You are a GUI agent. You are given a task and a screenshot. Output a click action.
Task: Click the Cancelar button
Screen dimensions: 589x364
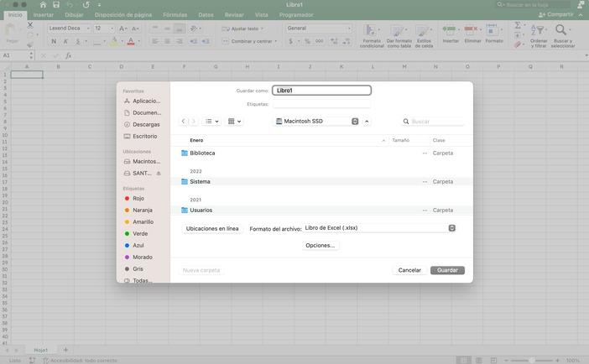click(409, 270)
